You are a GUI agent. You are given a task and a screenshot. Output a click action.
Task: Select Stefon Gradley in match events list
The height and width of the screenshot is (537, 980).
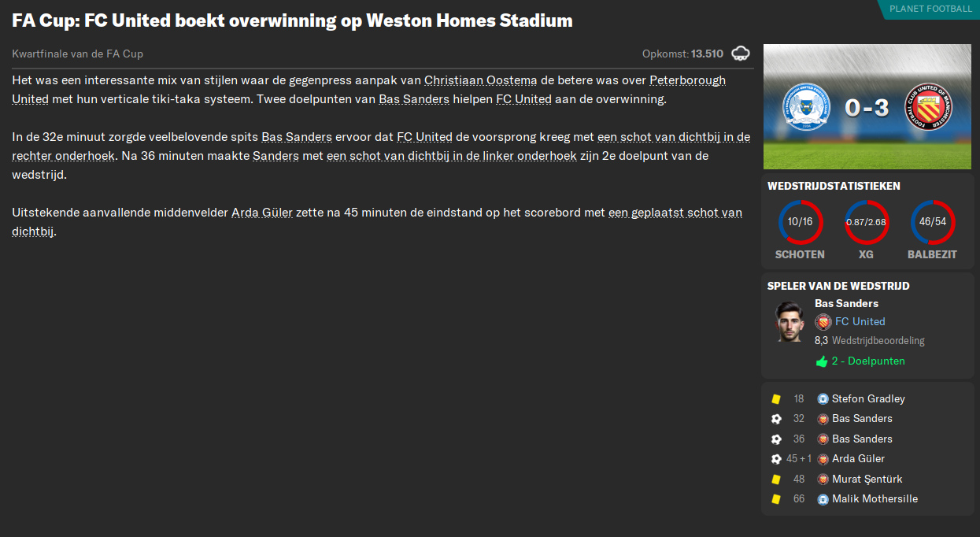(x=868, y=399)
